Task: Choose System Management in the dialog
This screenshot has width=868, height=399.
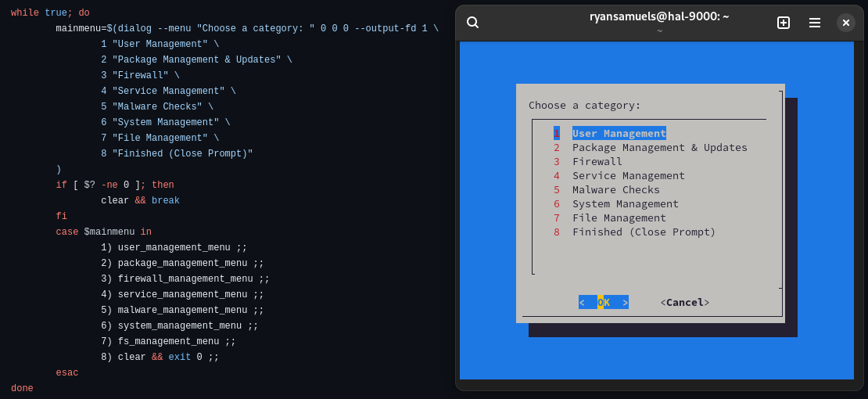Action: [625, 203]
